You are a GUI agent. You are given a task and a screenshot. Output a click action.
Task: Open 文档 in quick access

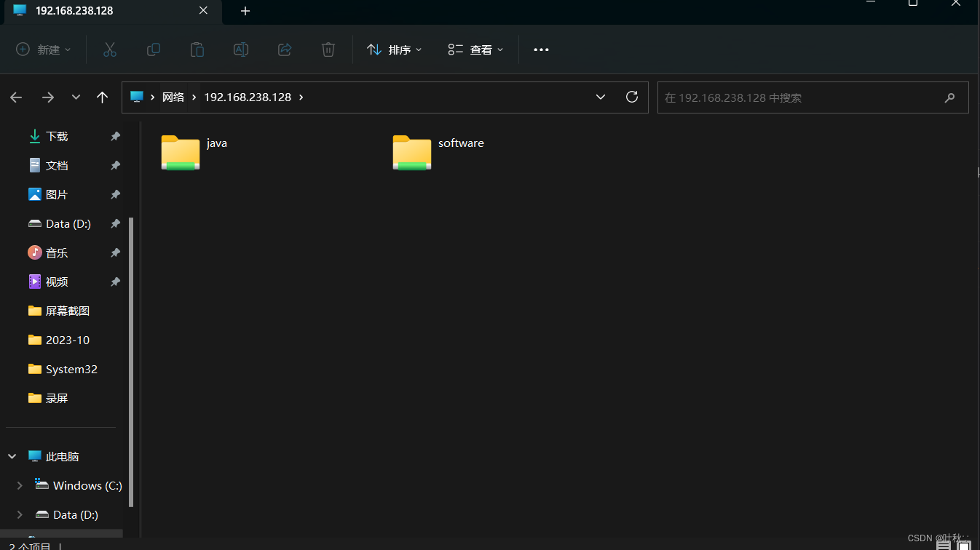pos(57,165)
